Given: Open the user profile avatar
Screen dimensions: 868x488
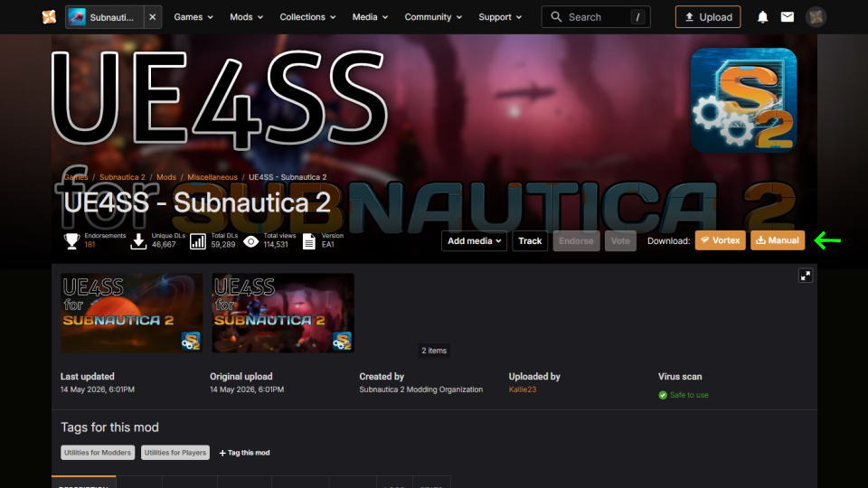Looking at the screenshot, I should click(x=816, y=17).
